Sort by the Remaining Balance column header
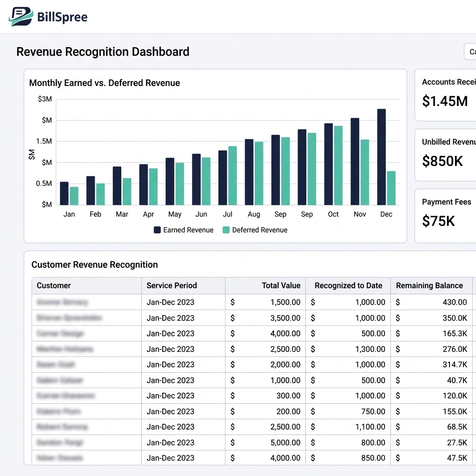The image size is (476, 476). click(431, 285)
